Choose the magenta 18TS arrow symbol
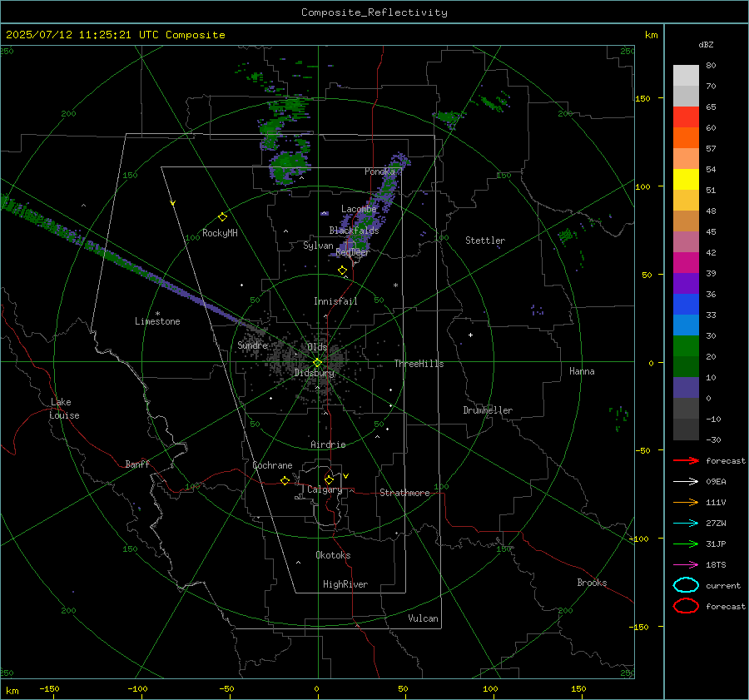 (x=686, y=565)
